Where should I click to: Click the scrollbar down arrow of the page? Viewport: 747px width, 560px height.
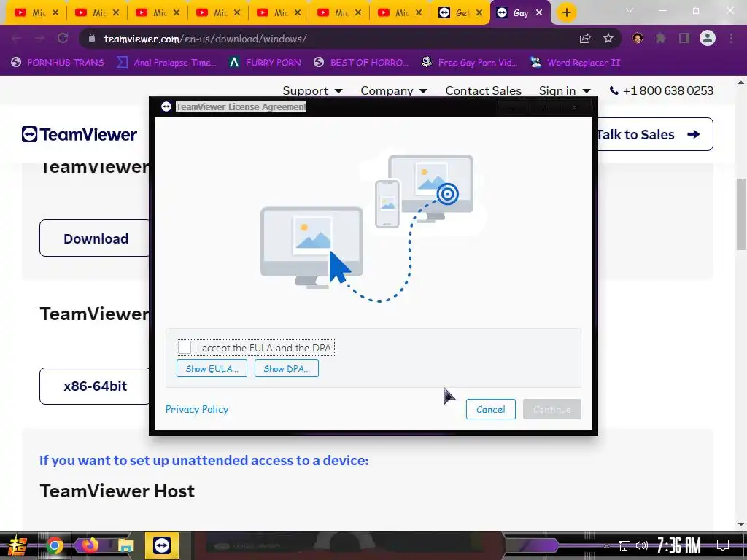[741, 524]
